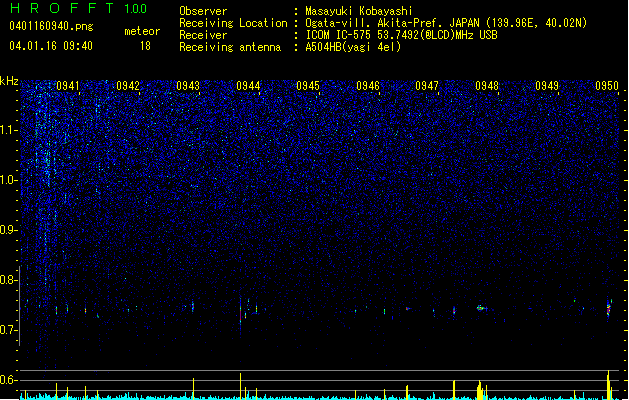
Task: Click observer name Masayuki Kobayashi
Action: point(359,11)
